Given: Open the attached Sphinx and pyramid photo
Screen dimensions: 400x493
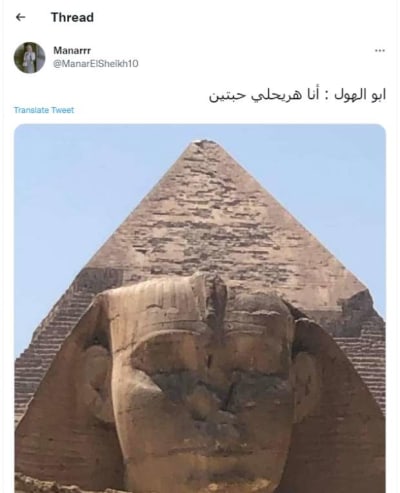Looking at the screenshot, I should click(x=200, y=308).
